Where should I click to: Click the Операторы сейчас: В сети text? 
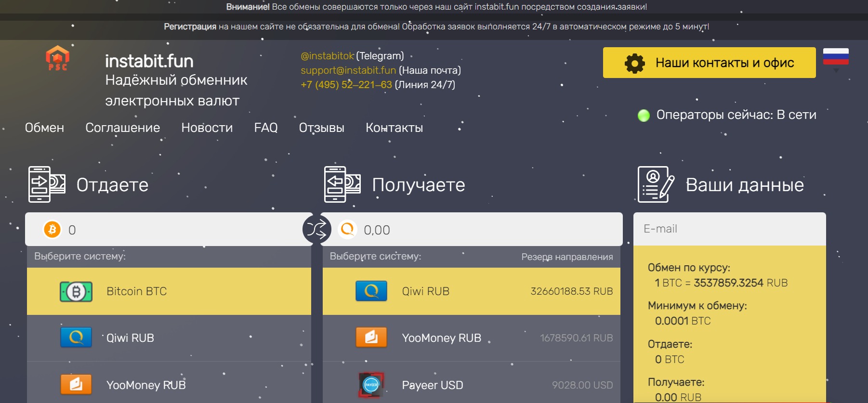(736, 115)
